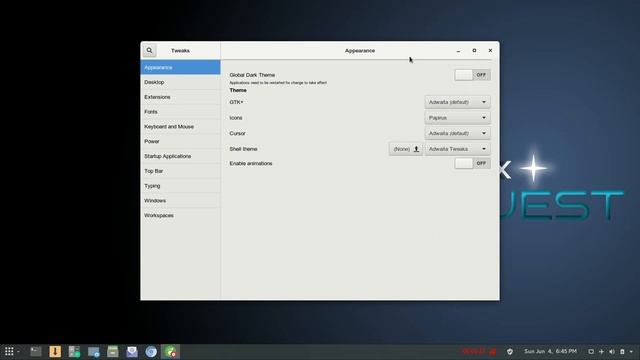This screenshot has width=640, height=360.
Task: Open the green app with red badge
Action: (170, 351)
